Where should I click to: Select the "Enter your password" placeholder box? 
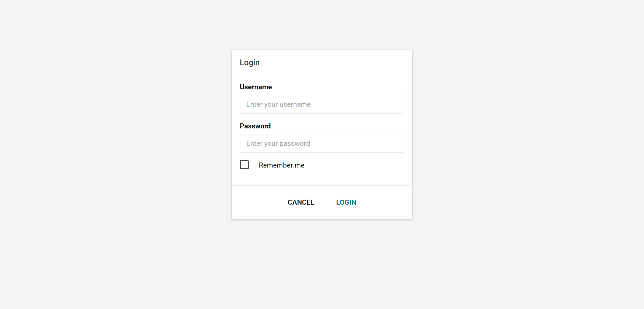point(322,143)
